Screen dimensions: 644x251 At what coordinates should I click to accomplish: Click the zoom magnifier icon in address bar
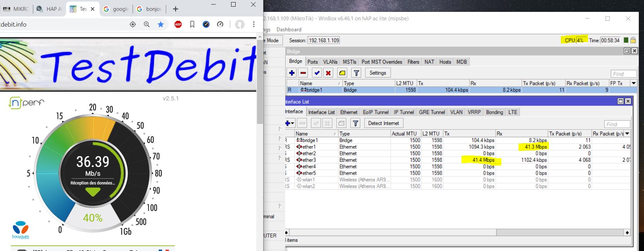tap(146, 25)
